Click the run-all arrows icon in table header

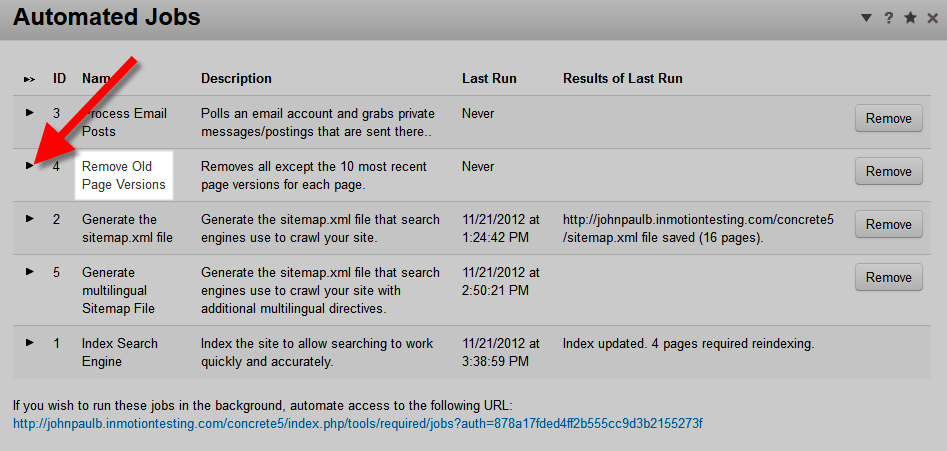30,79
